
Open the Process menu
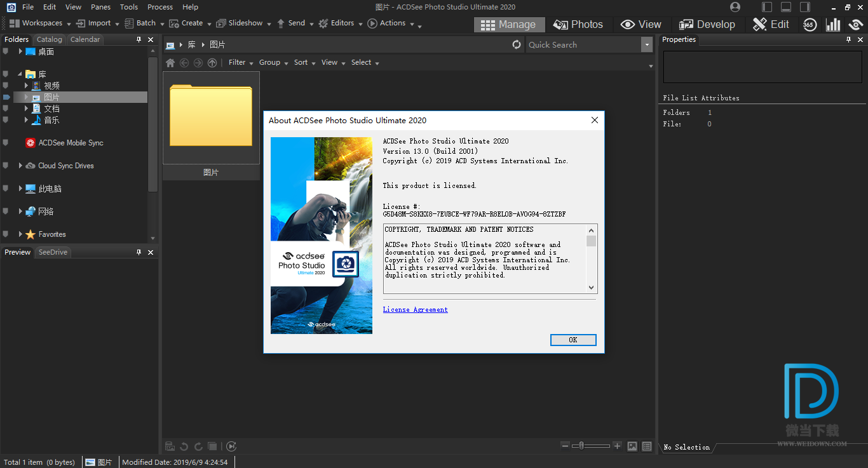pos(160,7)
